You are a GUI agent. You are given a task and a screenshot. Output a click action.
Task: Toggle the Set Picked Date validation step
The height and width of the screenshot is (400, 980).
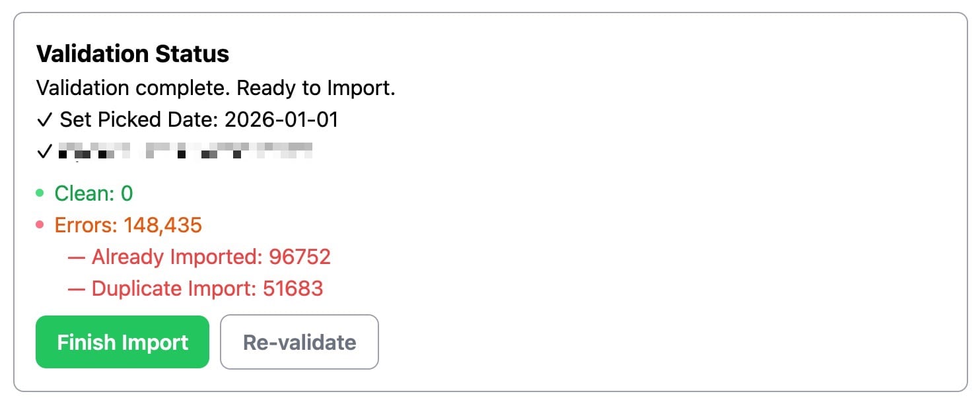coord(199,119)
